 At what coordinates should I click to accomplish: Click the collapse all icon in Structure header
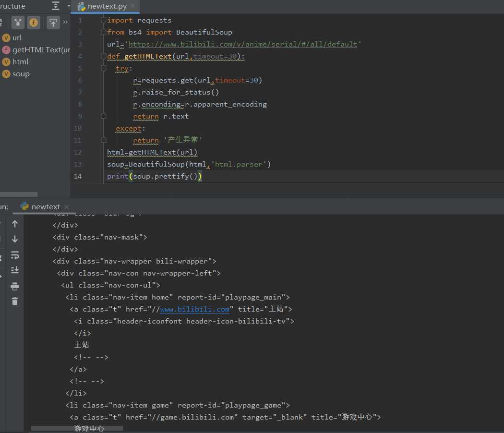click(55, 6)
